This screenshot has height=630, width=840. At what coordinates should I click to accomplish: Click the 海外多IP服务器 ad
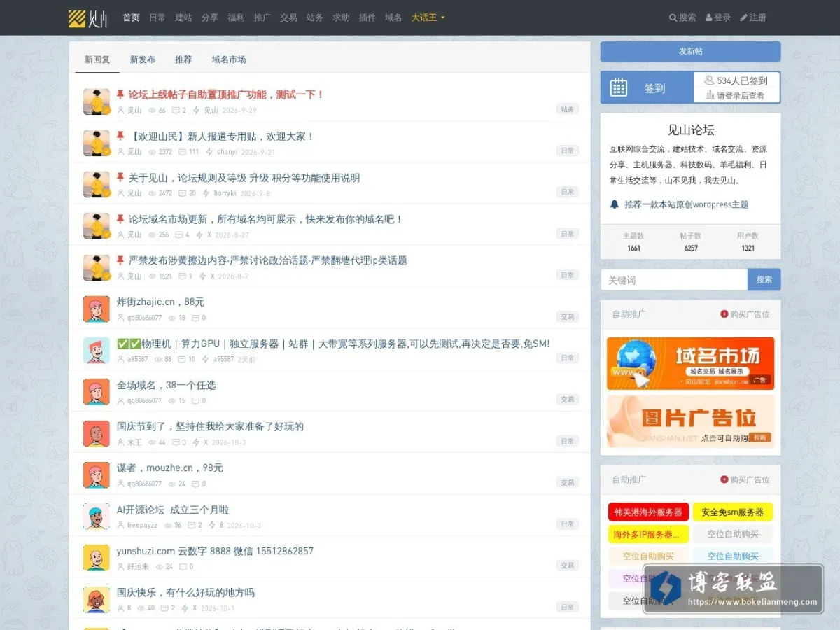tap(648, 534)
